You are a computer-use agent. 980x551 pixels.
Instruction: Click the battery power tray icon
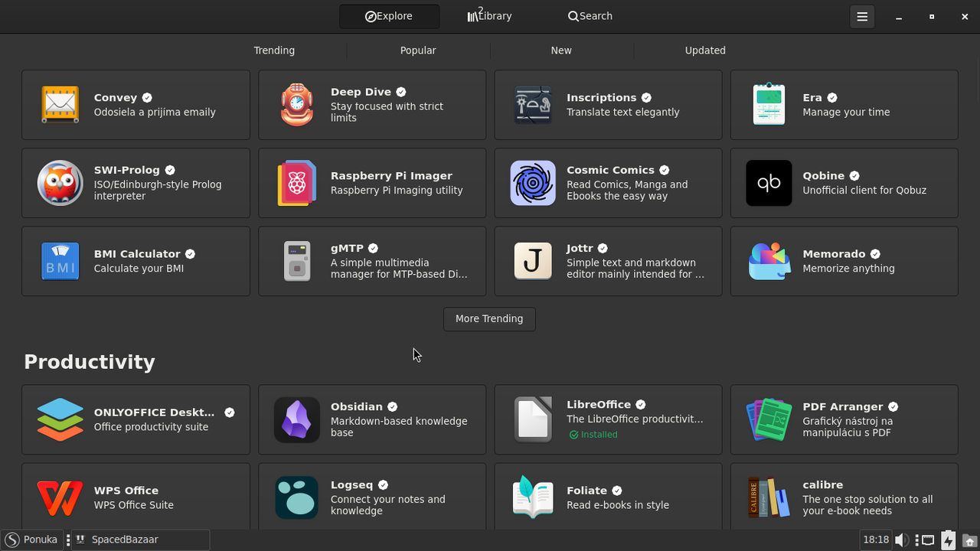948,540
